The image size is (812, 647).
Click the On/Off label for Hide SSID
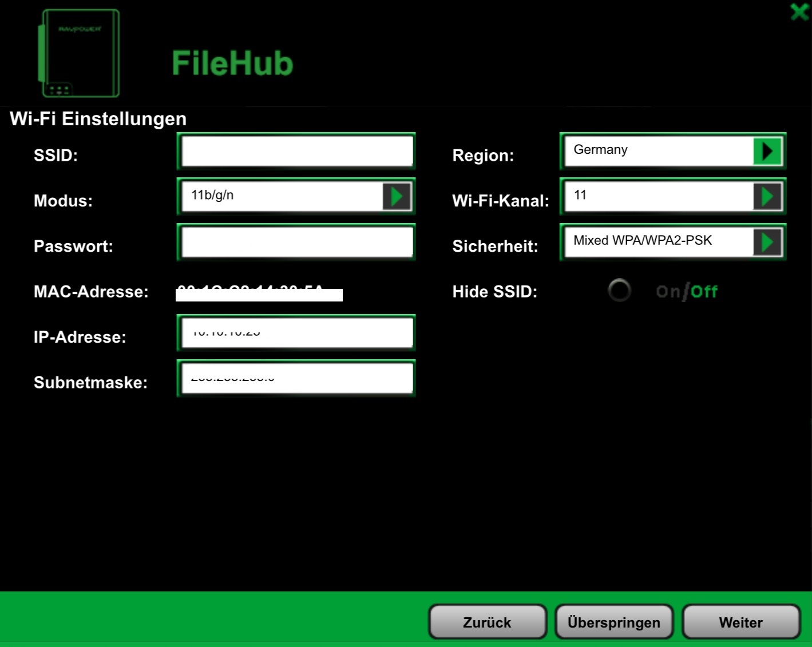pyautogui.click(x=687, y=292)
